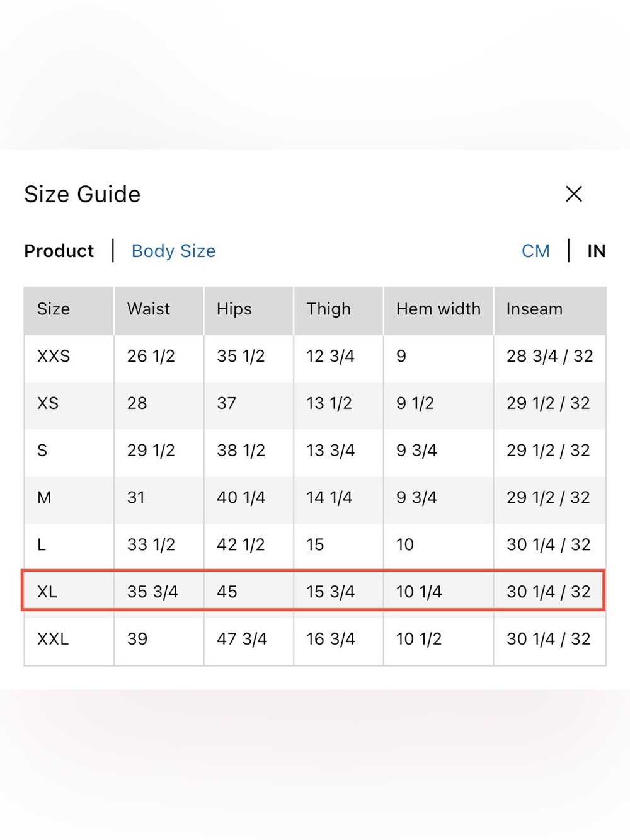Click the S row hips value 38 1/2
The width and height of the screenshot is (630, 840).
241,451
